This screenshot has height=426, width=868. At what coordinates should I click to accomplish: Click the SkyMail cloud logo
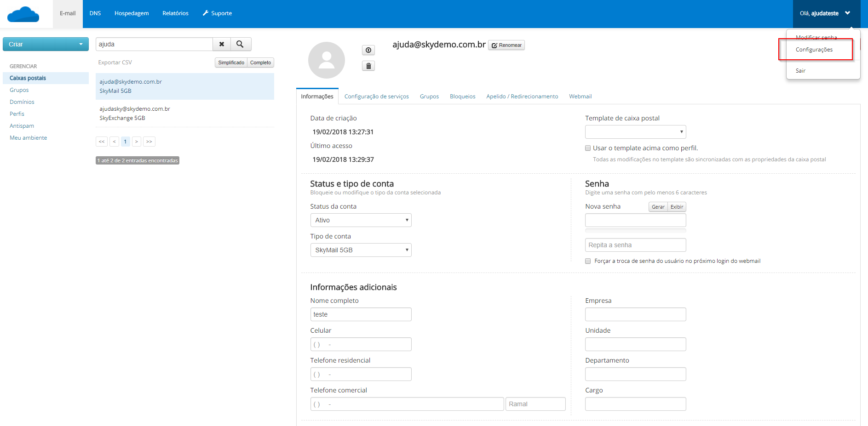[23, 14]
